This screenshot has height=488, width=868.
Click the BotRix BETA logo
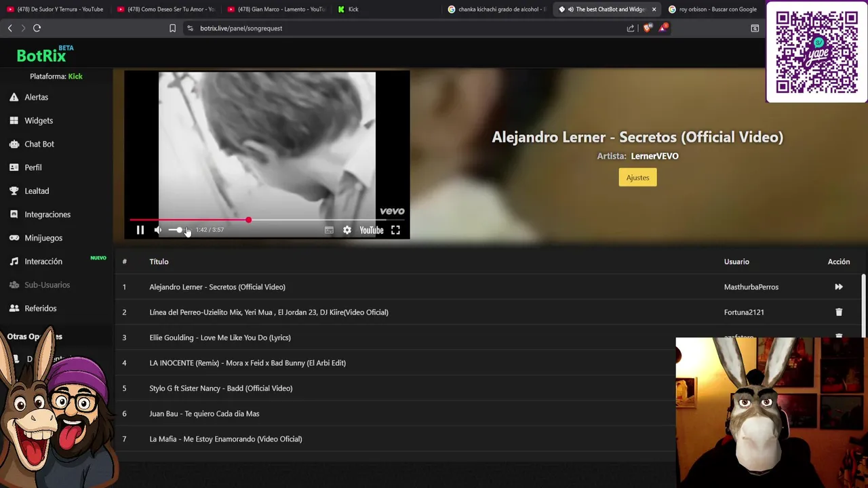[45, 54]
